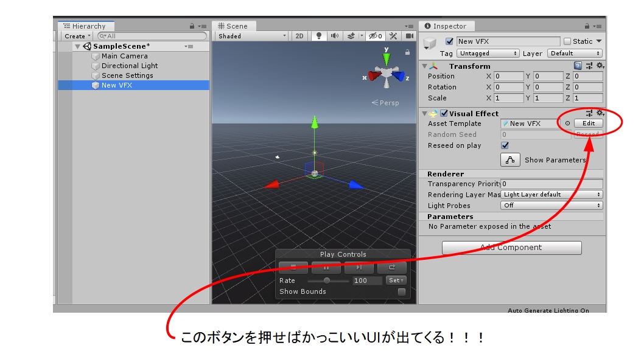The image size is (644, 362).
Task: Click Add Component button
Action: (512, 248)
